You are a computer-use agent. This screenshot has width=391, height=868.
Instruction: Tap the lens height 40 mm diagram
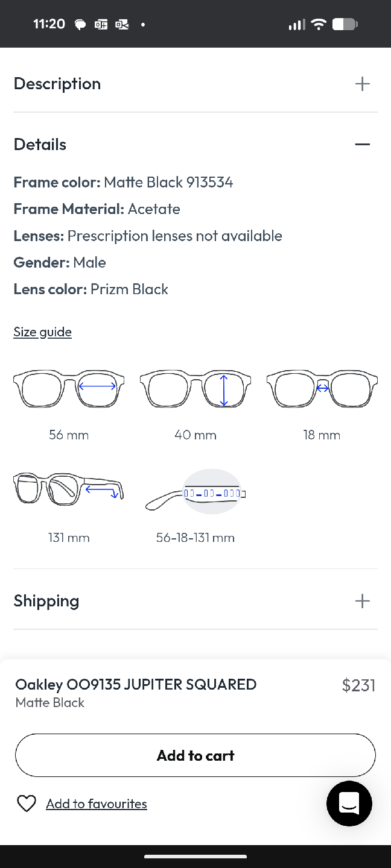pyautogui.click(x=195, y=389)
